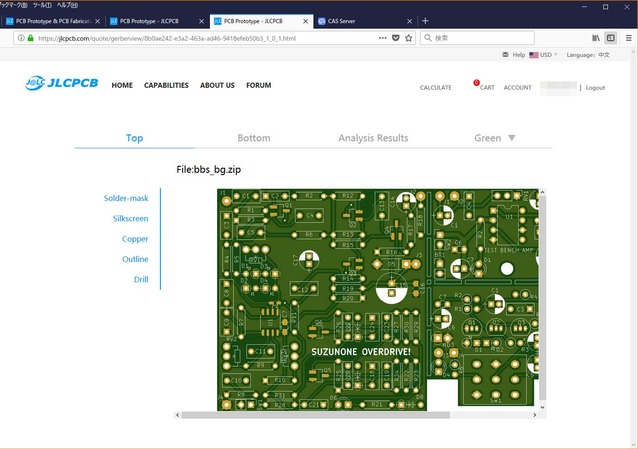Select the Bottom board view tab
638x449 pixels.
(254, 138)
